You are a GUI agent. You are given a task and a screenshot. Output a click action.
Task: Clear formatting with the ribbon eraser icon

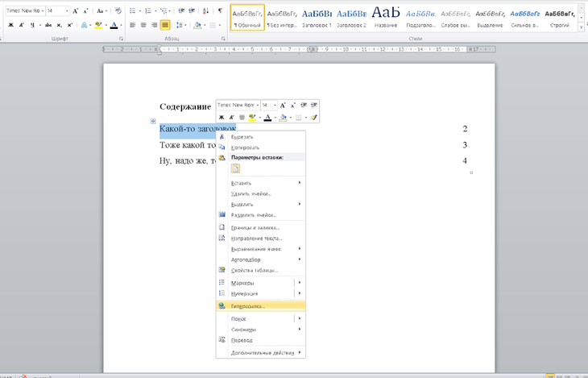coord(118,11)
